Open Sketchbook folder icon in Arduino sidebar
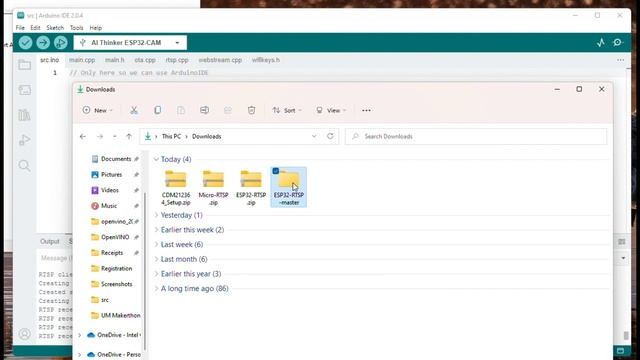 click(x=24, y=64)
